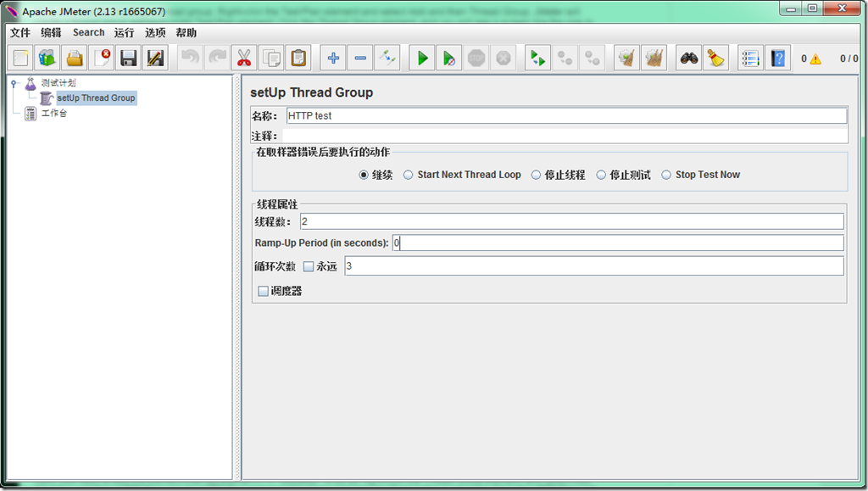Click the Clear icon

(x=626, y=58)
